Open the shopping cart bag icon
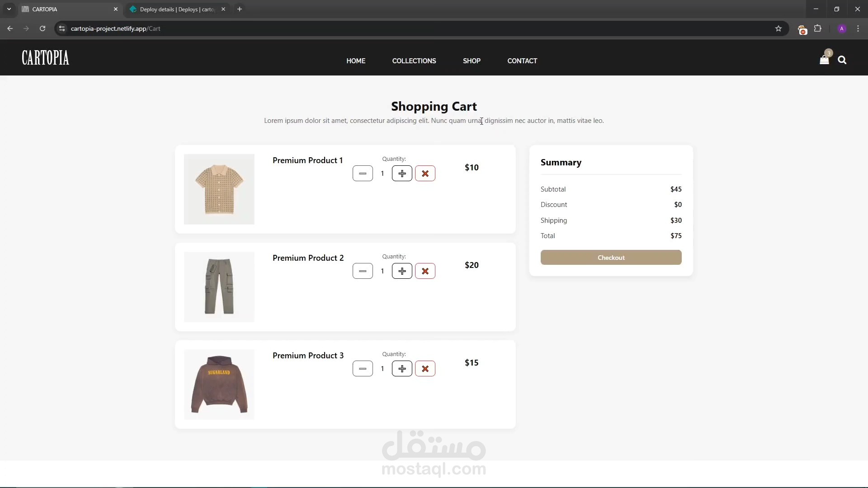The image size is (868, 488). (x=824, y=60)
